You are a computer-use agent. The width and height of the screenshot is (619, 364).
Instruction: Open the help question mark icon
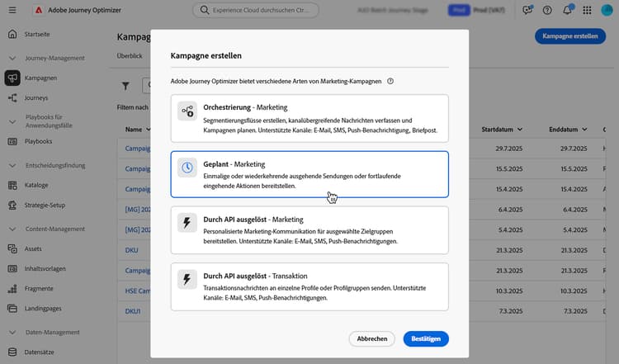[548, 11]
